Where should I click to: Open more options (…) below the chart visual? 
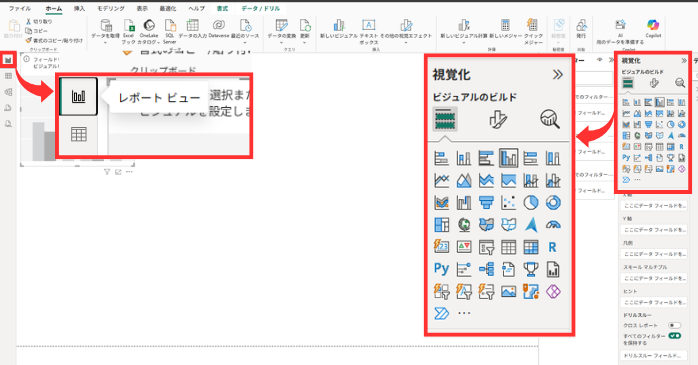tap(129, 172)
